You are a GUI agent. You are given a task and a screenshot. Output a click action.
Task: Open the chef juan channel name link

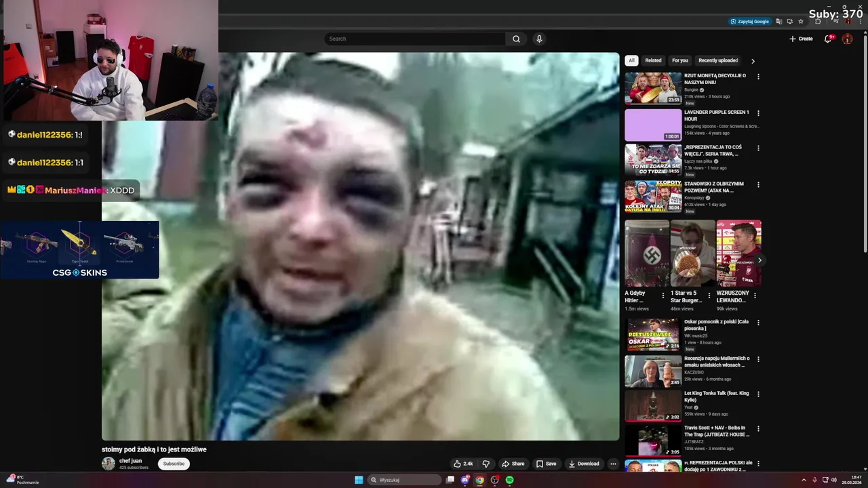coord(130,461)
